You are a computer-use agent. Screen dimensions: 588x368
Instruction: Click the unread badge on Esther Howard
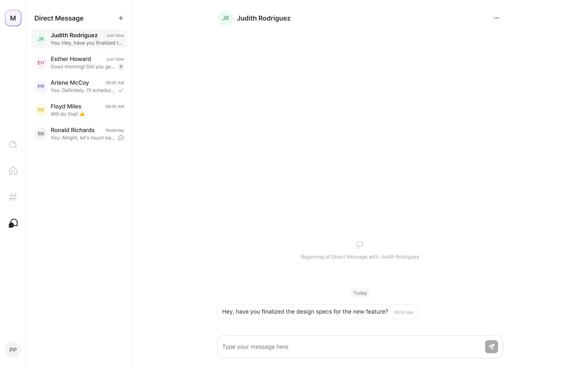pyautogui.click(x=121, y=67)
